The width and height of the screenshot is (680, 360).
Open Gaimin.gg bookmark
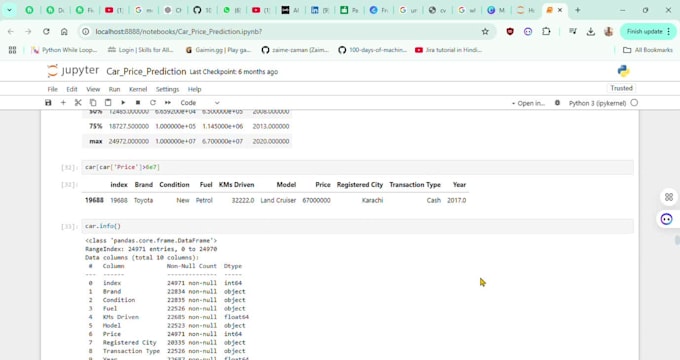click(218, 50)
